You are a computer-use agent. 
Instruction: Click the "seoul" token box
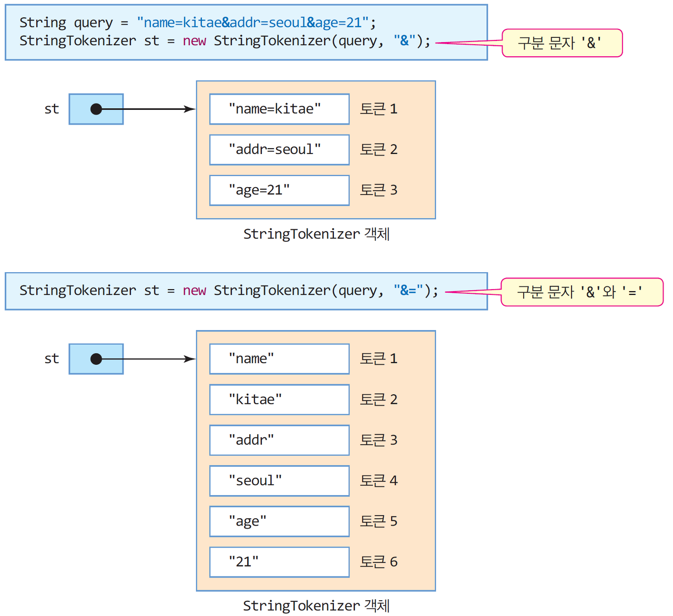(x=279, y=481)
